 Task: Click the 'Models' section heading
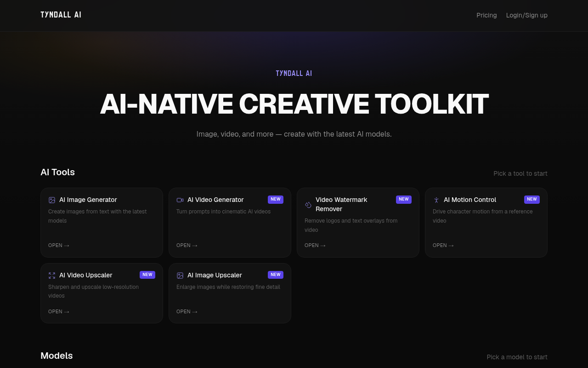[x=57, y=356]
